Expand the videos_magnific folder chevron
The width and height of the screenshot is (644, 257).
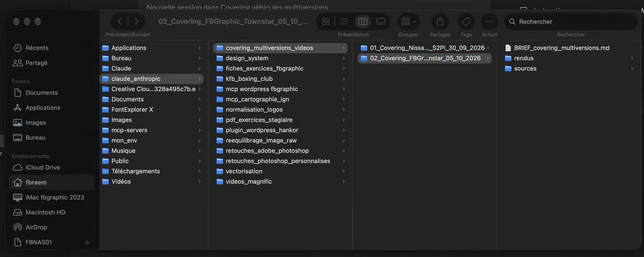point(343,181)
